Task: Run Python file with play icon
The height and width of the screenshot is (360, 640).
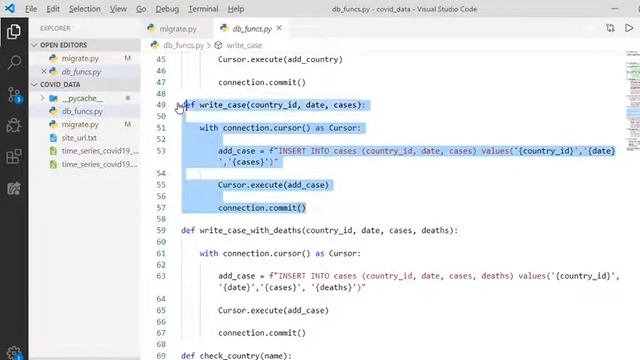Action: click(629, 28)
